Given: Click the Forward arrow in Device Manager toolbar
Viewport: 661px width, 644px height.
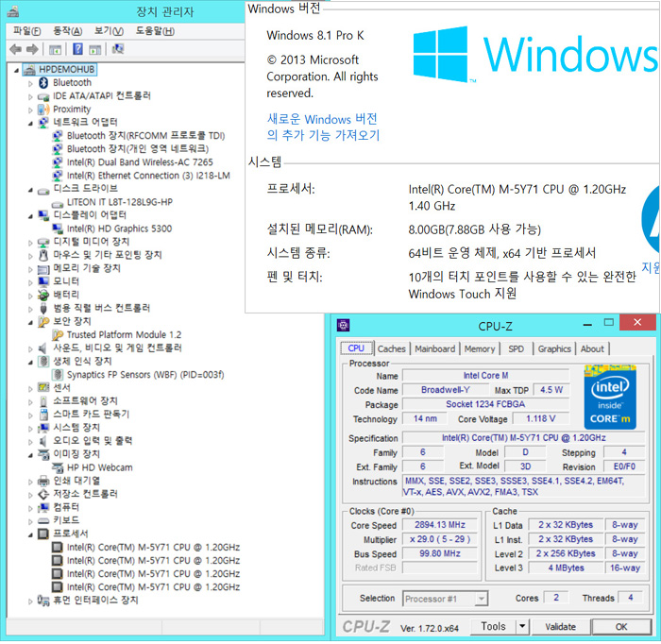Looking at the screenshot, I should click(x=32, y=50).
